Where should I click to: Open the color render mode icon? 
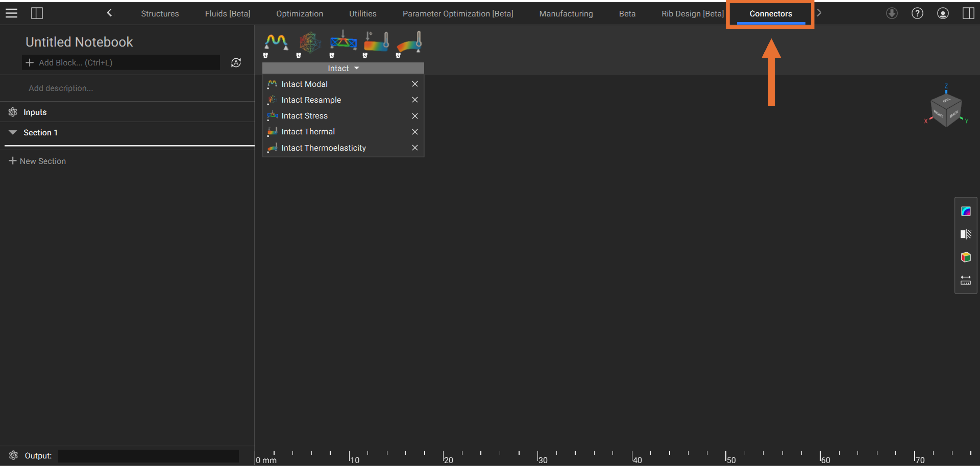point(966,211)
